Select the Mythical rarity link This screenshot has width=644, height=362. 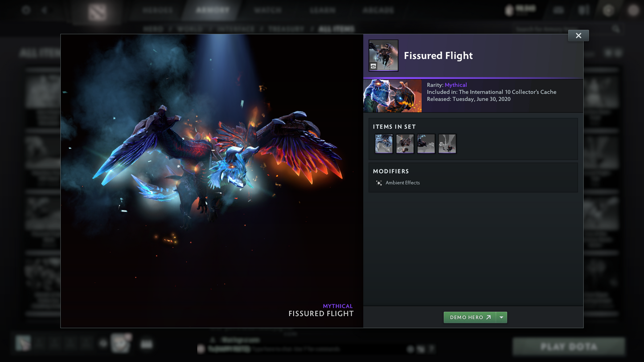455,85
